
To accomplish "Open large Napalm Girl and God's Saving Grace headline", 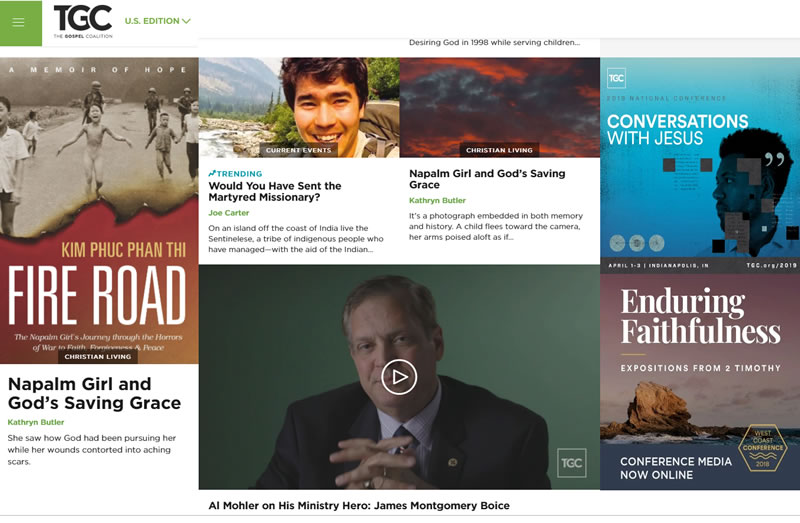I will (94, 393).
